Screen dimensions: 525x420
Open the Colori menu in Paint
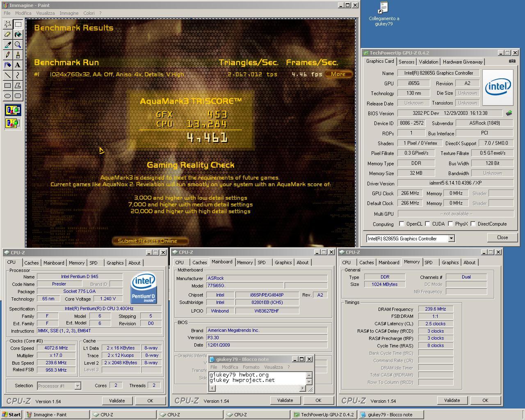click(x=89, y=13)
